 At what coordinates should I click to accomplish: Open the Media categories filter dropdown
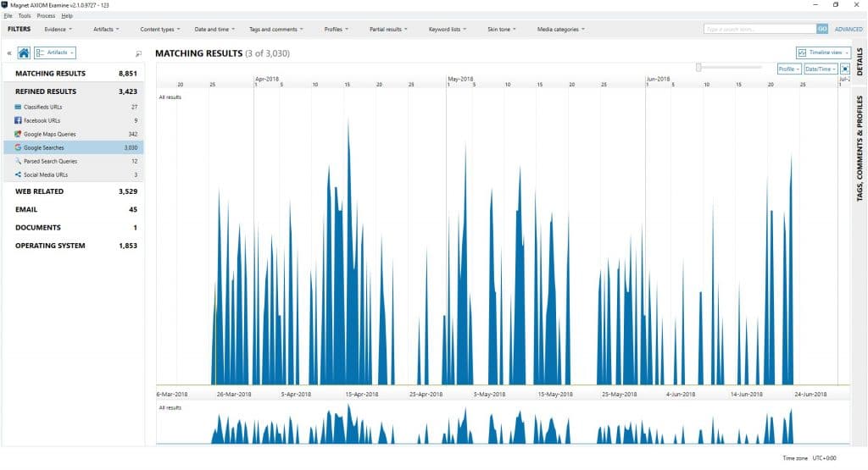coord(560,30)
